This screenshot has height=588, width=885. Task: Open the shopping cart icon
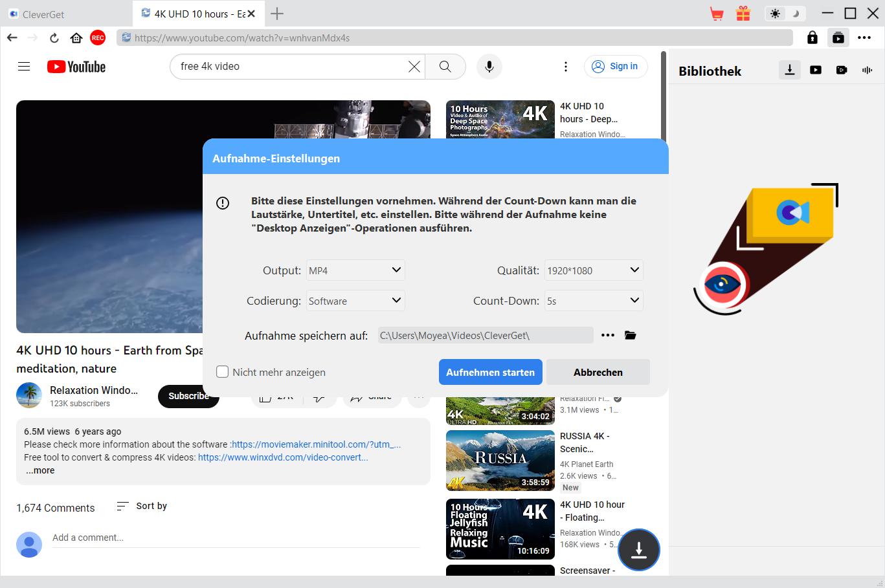tap(717, 14)
